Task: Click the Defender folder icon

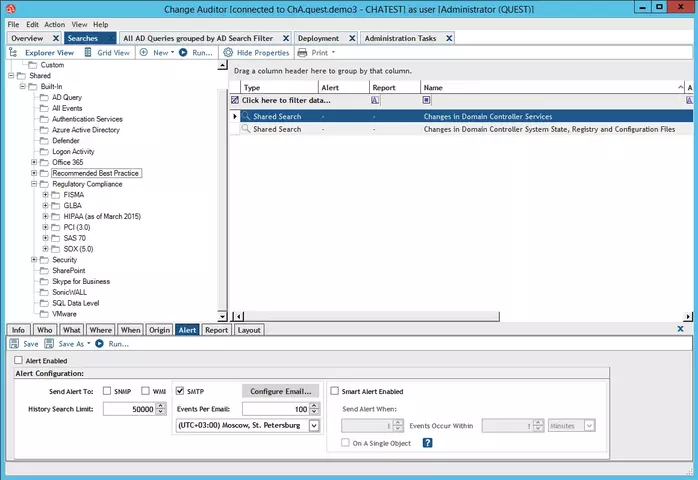Action: coord(44,141)
